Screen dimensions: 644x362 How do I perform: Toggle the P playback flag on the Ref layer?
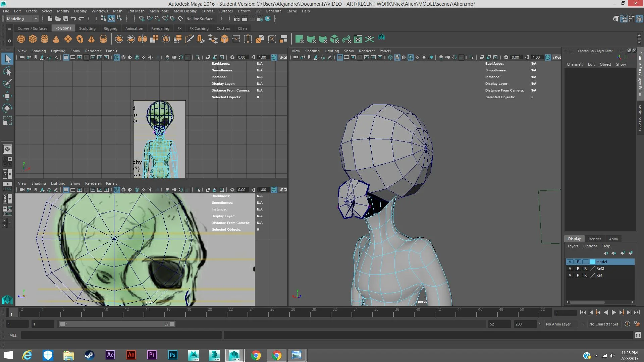[578, 275]
